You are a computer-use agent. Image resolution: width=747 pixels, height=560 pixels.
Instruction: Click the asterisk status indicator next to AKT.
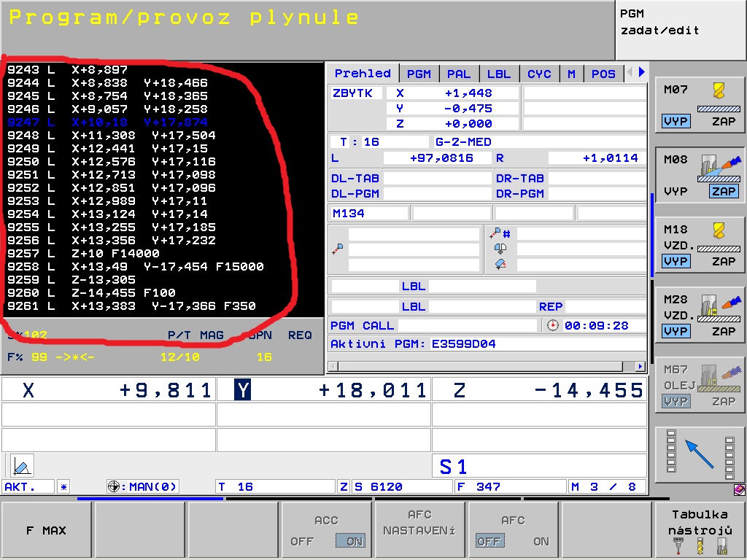(x=64, y=486)
